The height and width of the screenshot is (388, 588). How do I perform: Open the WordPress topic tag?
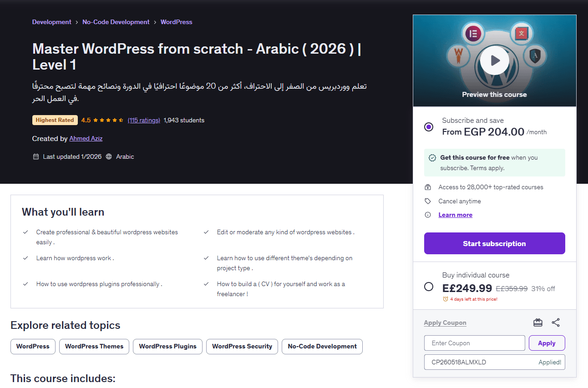pos(33,346)
